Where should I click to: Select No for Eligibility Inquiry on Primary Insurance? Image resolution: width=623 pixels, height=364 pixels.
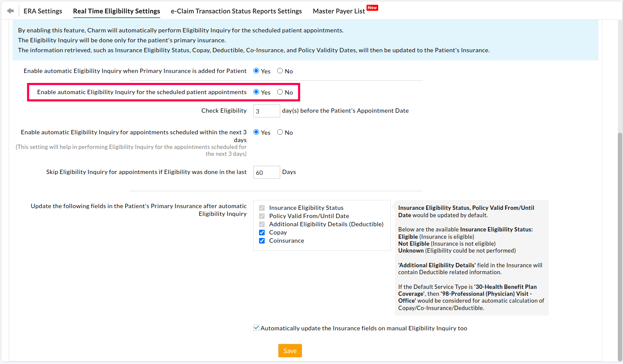click(x=279, y=71)
